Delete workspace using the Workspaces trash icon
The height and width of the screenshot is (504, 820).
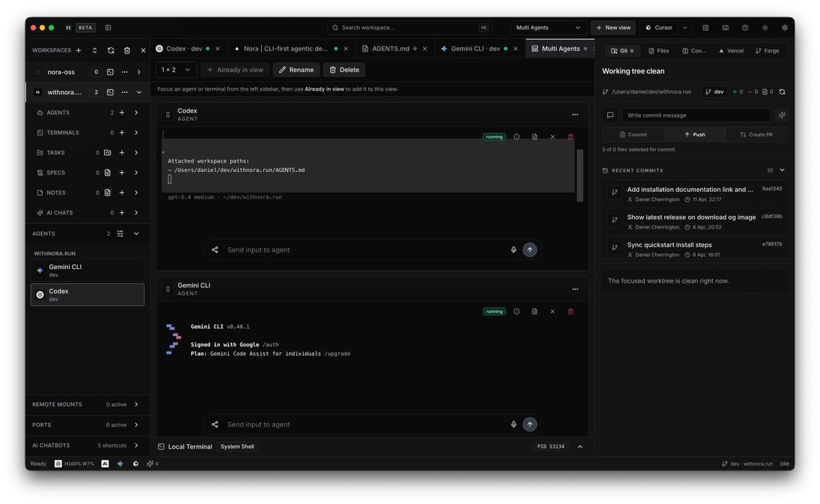(127, 51)
